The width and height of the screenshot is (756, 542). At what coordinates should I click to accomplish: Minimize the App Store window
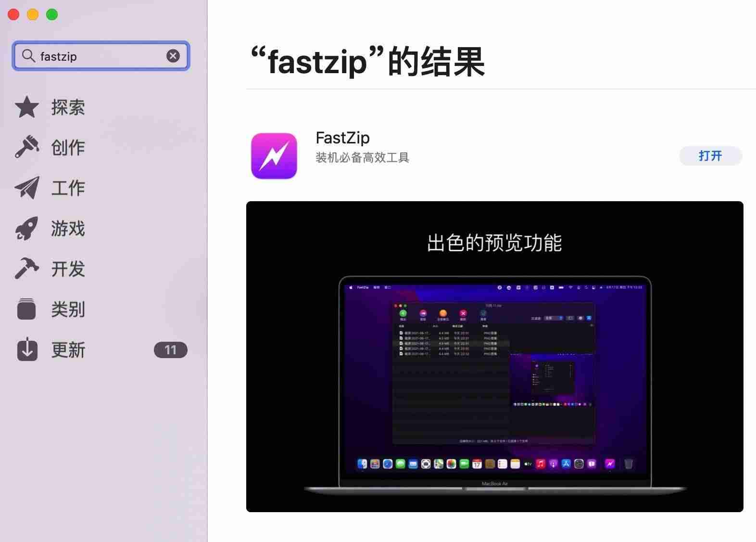(x=33, y=14)
